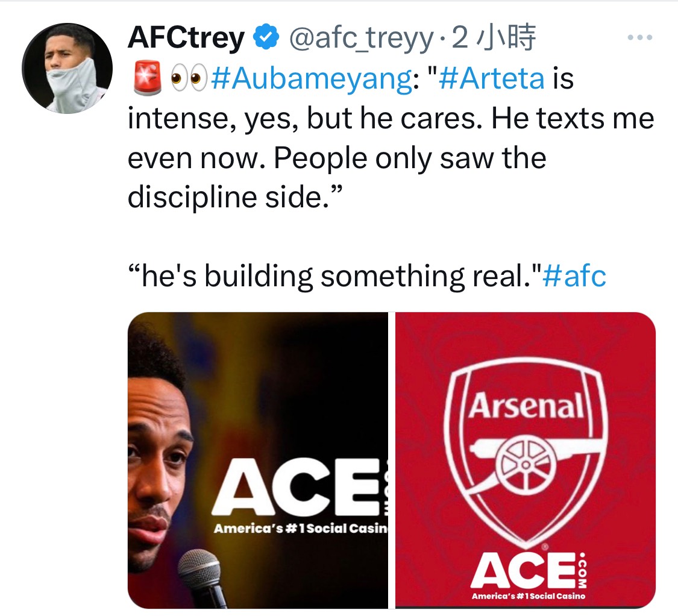Click the blue verified badge beside AFCtrey
Image resolution: width=678 pixels, height=616 pixels.
266,39
